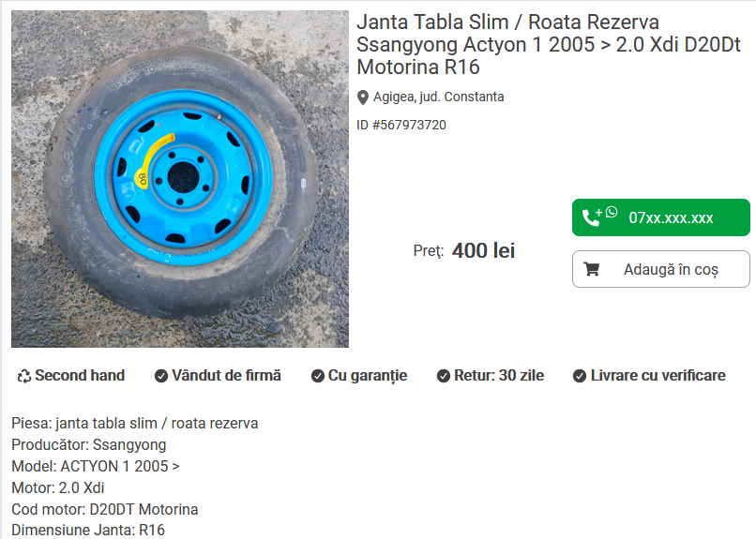Open the blue spare wheel product photo
The height and width of the screenshot is (539, 756).
(180, 179)
